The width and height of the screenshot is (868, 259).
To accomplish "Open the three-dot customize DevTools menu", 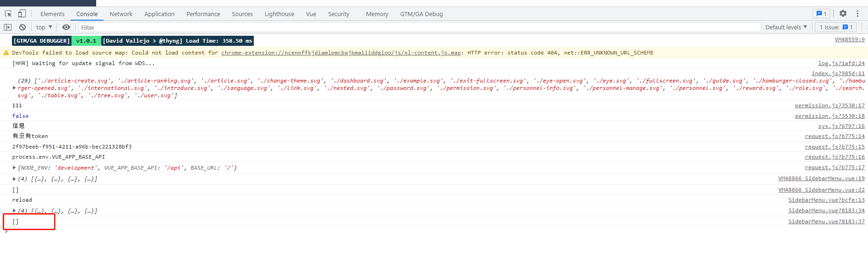I will click(x=857, y=14).
